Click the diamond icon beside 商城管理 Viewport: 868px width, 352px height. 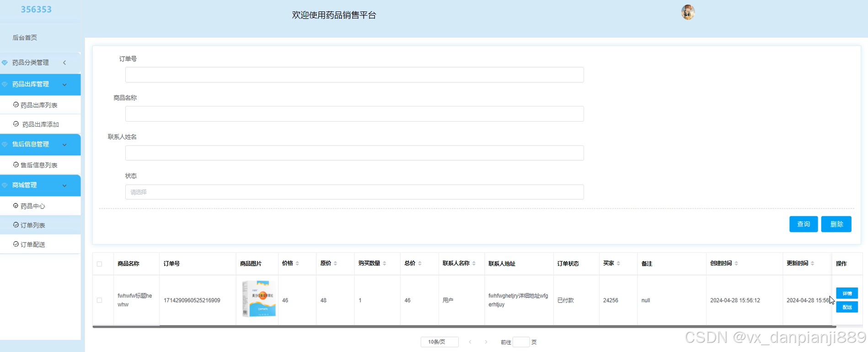[x=5, y=185]
